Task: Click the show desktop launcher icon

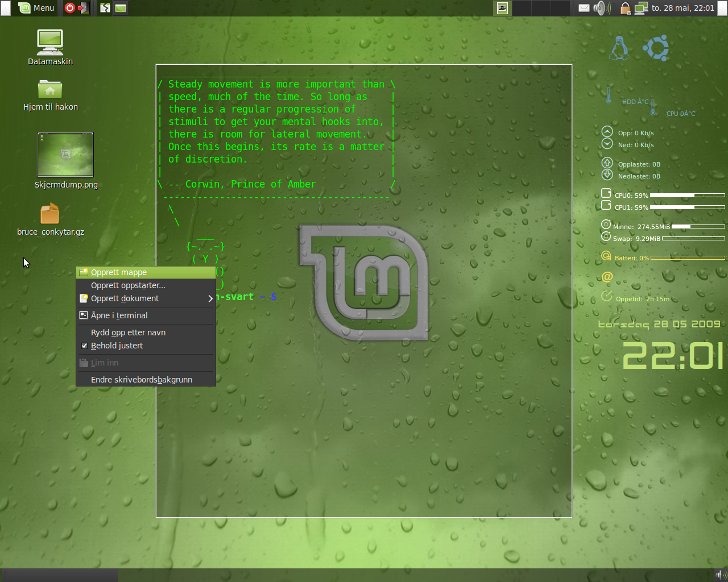Action: coord(105,8)
